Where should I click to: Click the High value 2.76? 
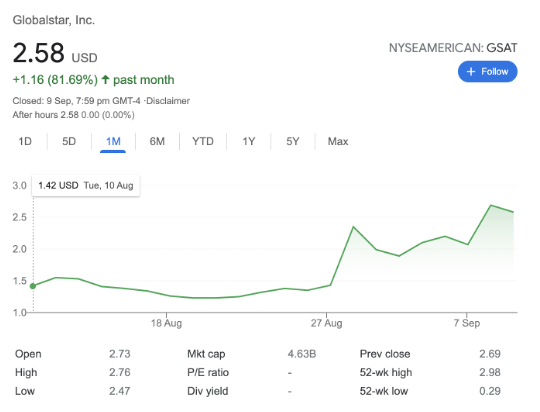tap(120, 372)
